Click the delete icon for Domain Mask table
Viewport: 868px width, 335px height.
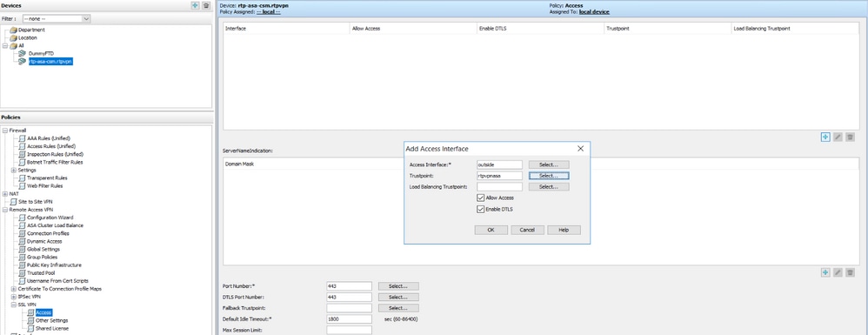851,271
